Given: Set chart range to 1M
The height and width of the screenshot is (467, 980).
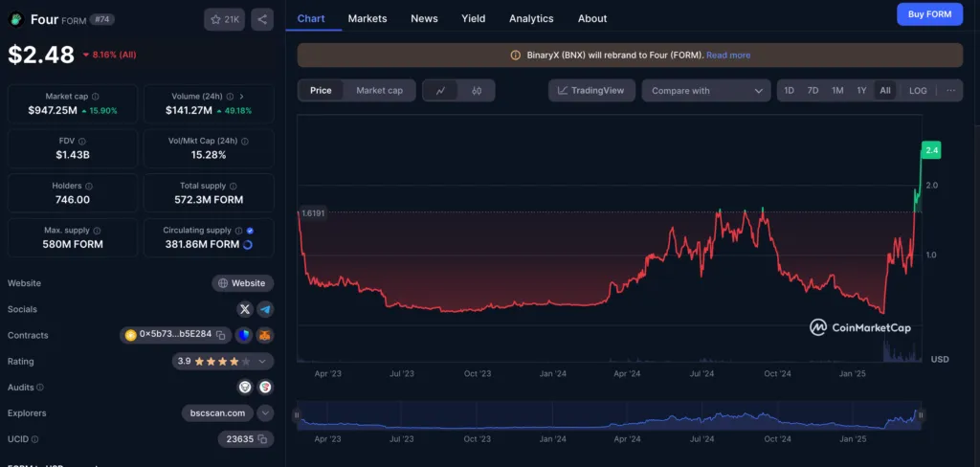Looking at the screenshot, I should point(837,91).
